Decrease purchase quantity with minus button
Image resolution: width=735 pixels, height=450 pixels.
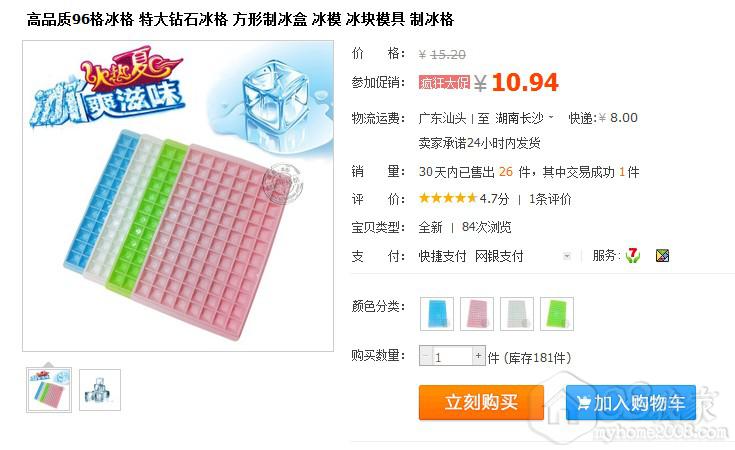(x=426, y=356)
